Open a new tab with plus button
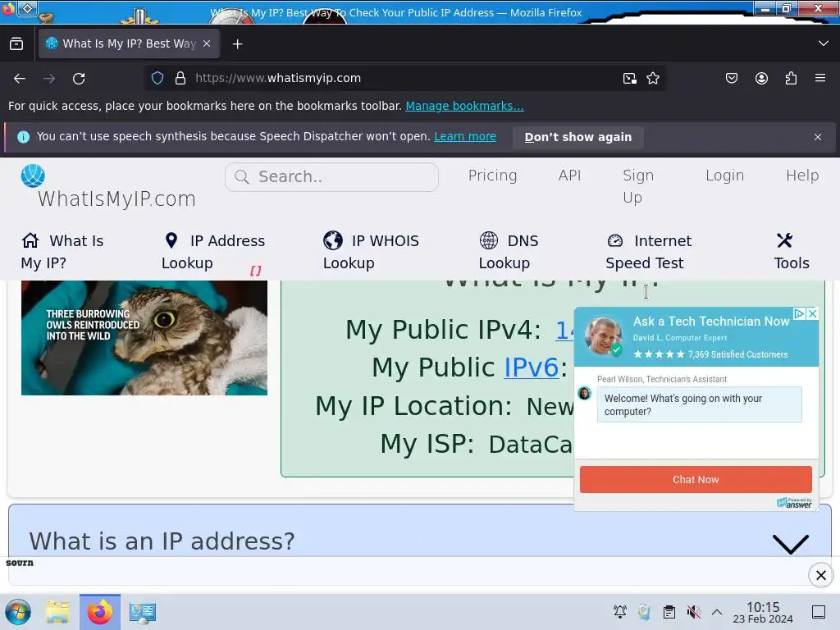 click(237, 44)
